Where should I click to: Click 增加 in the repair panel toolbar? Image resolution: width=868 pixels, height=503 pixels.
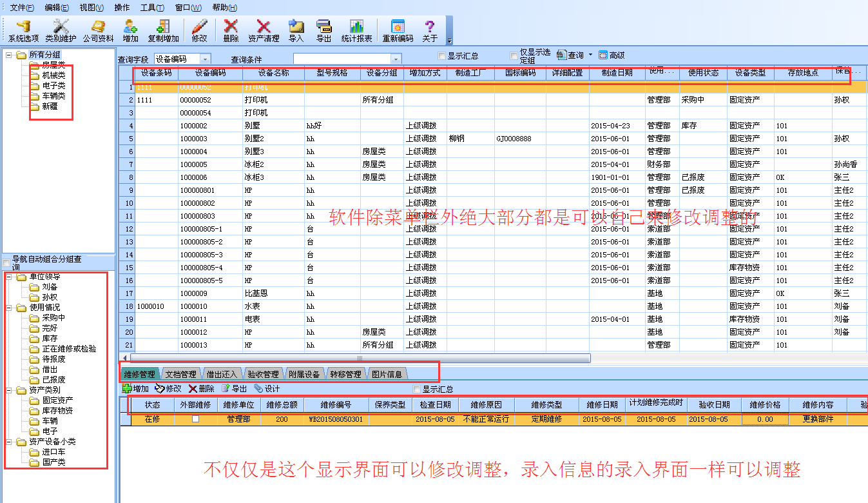point(136,389)
